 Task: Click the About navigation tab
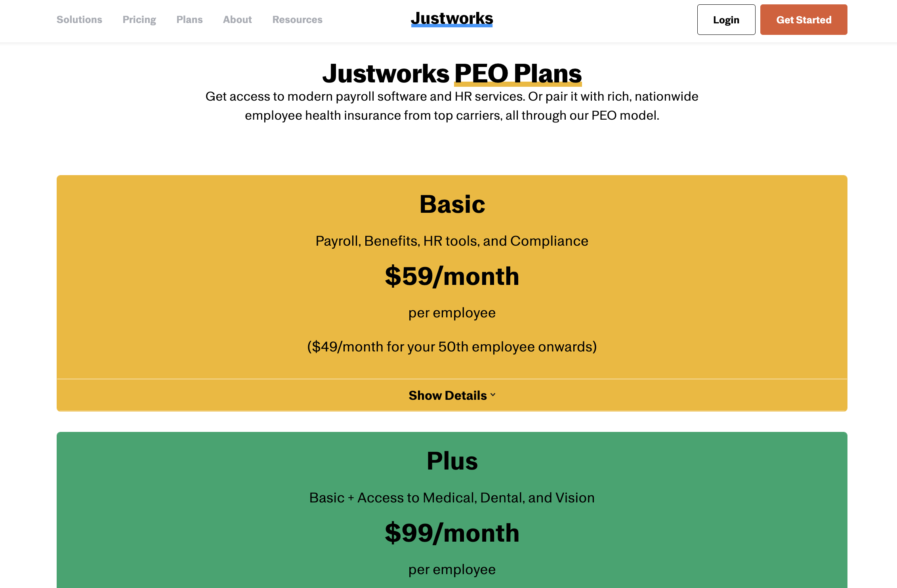point(237,20)
